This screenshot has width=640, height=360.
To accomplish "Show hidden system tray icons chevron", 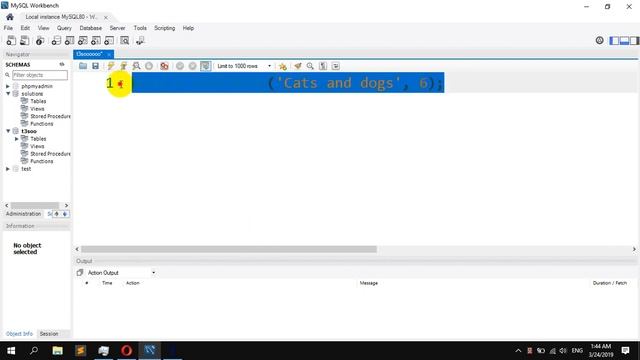I will pyautogui.click(x=518, y=351).
